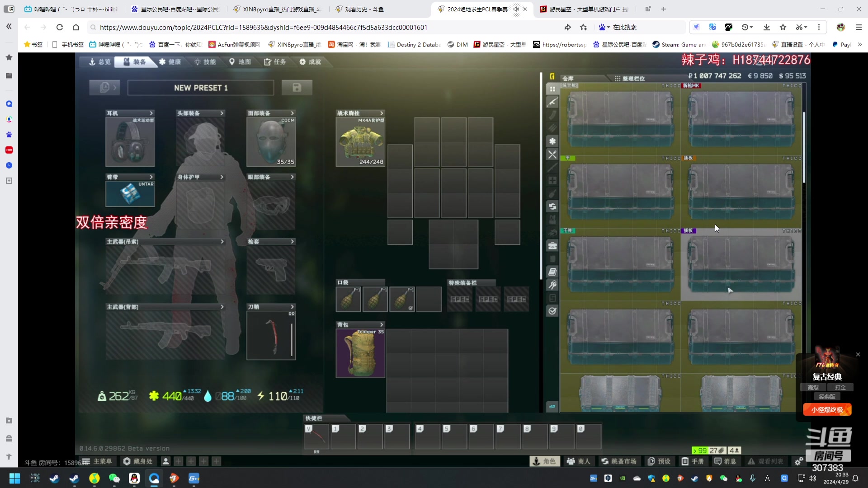Open the 总览 overview tab
This screenshot has height=488, width=868.
click(x=99, y=62)
